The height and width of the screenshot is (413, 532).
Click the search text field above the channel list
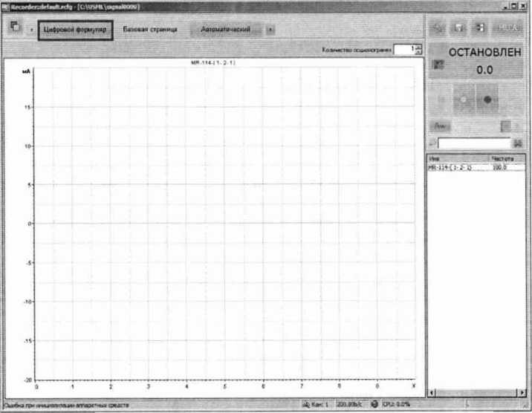(474, 143)
